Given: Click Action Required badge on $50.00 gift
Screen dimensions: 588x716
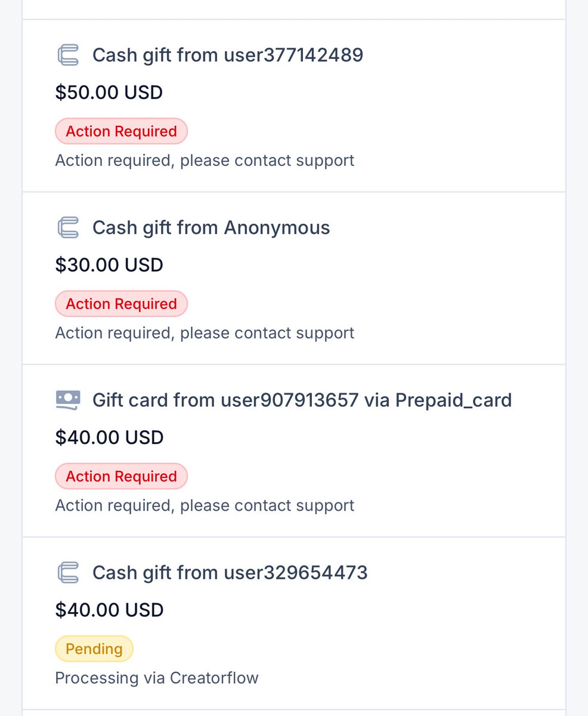Looking at the screenshot, I should coord(121,131).
